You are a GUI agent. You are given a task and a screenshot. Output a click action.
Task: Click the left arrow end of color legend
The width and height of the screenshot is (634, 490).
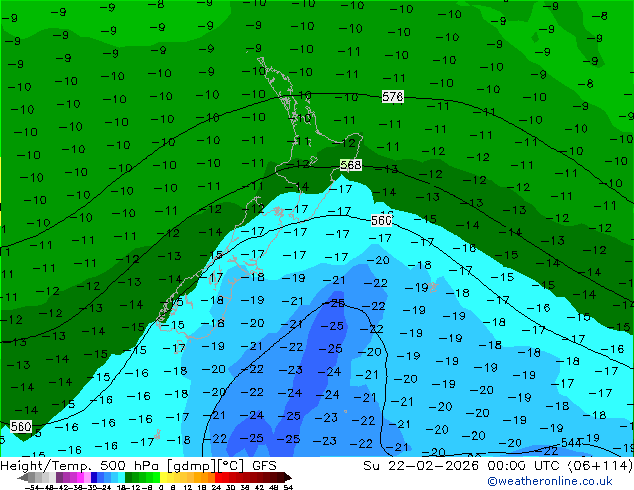[x=22, y=478]
